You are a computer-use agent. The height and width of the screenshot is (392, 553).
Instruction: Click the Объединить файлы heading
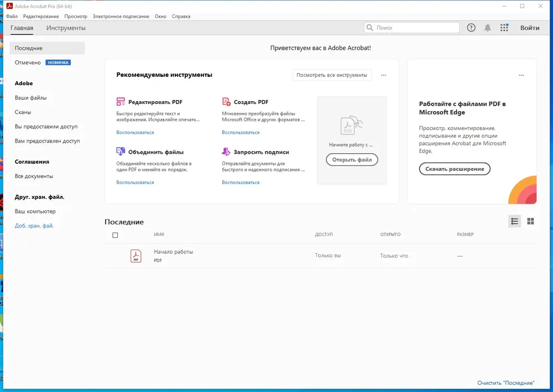click(156, 152)
